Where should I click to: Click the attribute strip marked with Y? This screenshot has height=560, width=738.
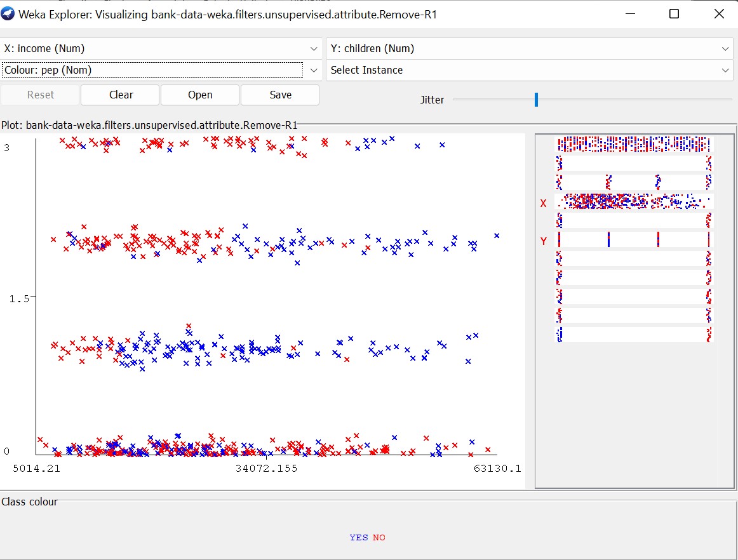(634, 239)
